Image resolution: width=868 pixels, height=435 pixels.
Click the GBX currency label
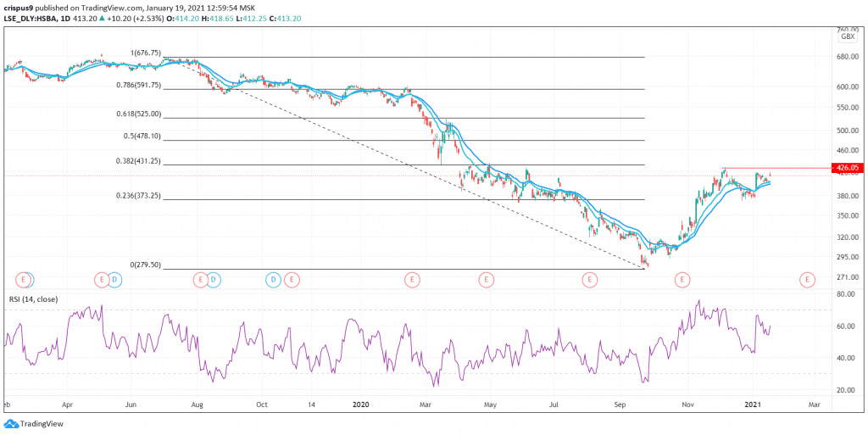(848, 36)
